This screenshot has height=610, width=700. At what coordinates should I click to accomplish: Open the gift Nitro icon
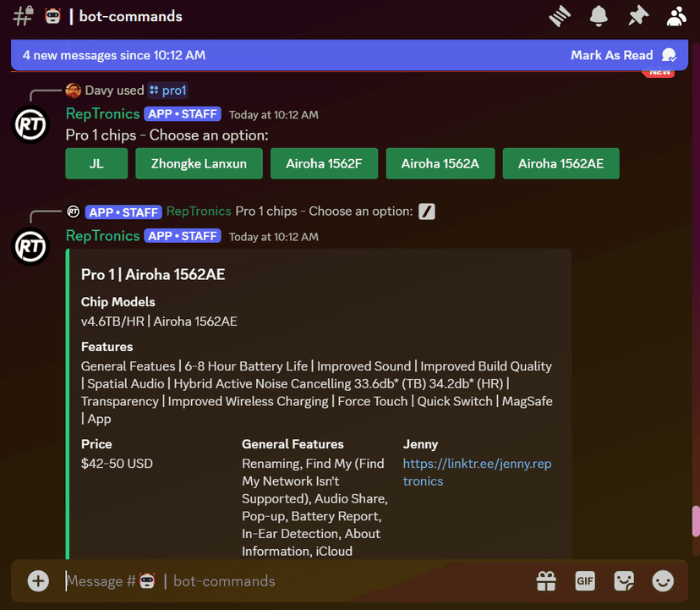tap(546, 581)
